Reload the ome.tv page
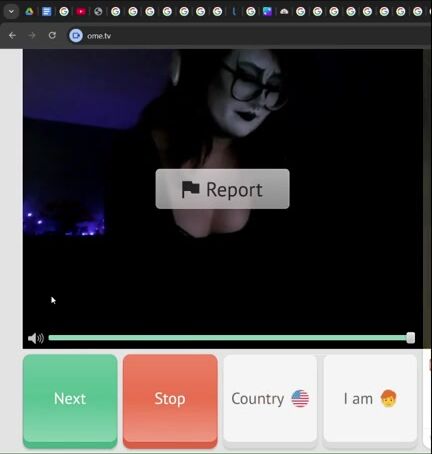Viewport: 432px width, 454px height. 52,35
